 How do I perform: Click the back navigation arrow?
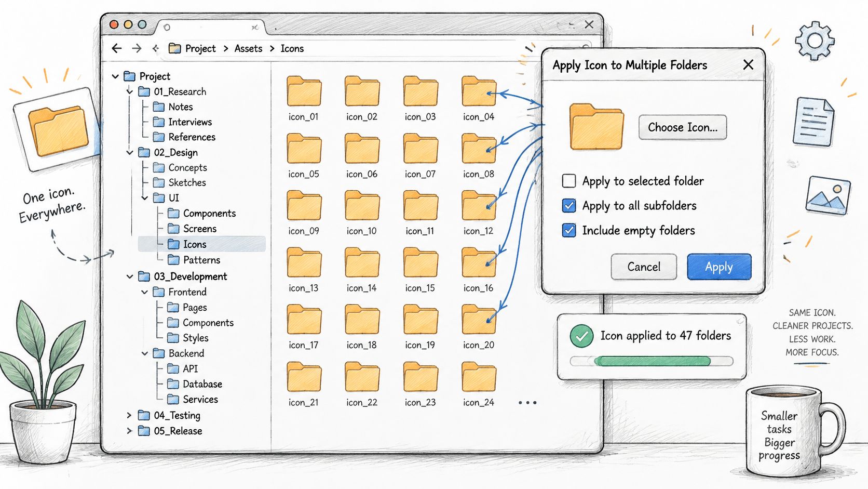[117, 48]
